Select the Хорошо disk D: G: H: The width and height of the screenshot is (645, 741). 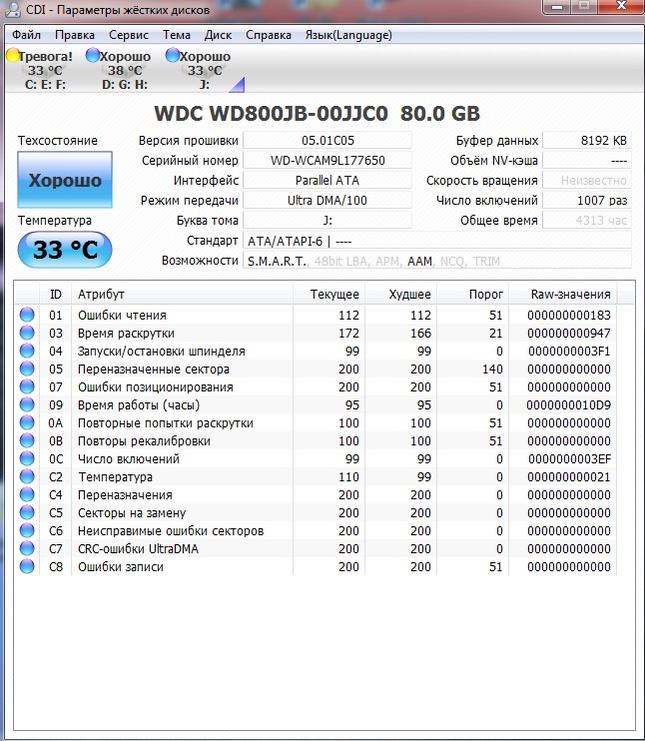(120, 70)
